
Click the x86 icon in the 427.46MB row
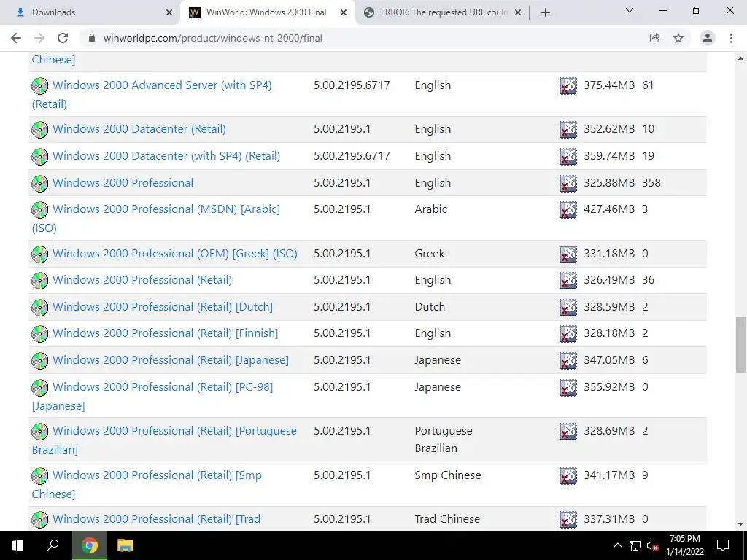(568, 209)
